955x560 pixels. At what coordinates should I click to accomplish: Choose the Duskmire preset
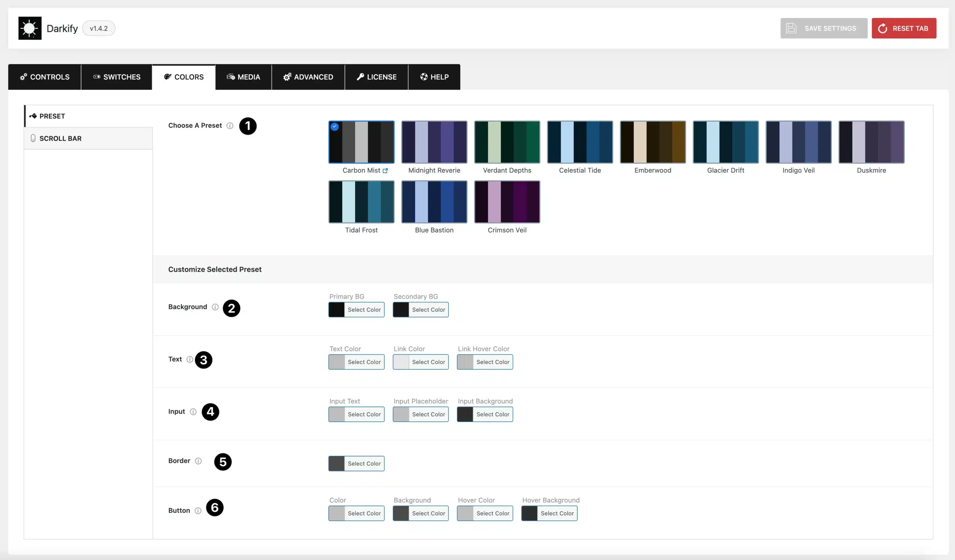tap(872, 142)
